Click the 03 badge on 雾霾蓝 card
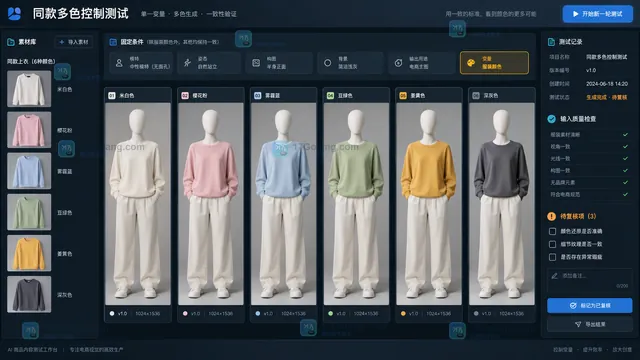 [x=258, y=96]
